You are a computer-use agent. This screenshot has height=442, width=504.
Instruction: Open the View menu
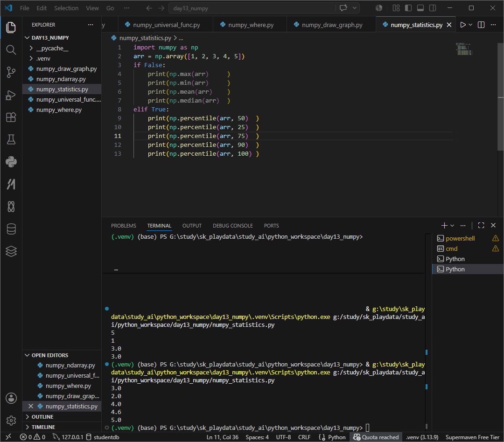point(92,8)
